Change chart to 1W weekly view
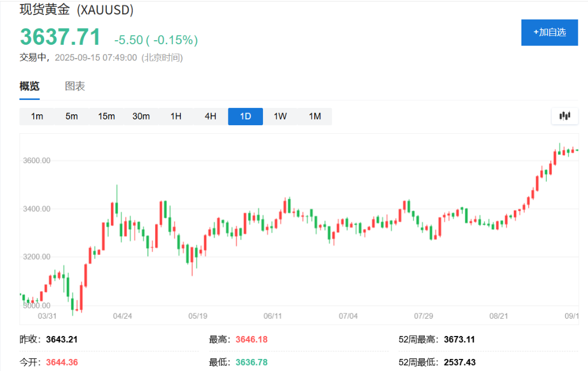 (x=280, y=117)
